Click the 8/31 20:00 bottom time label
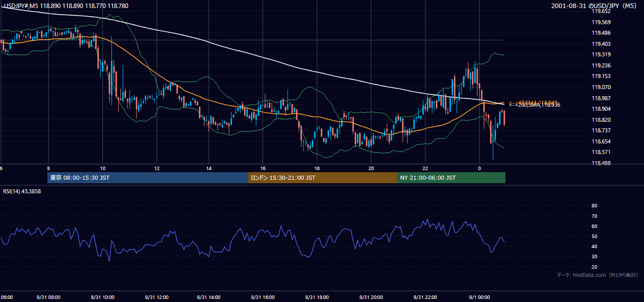This screenshot has width=644, height=302. [371, 297]
